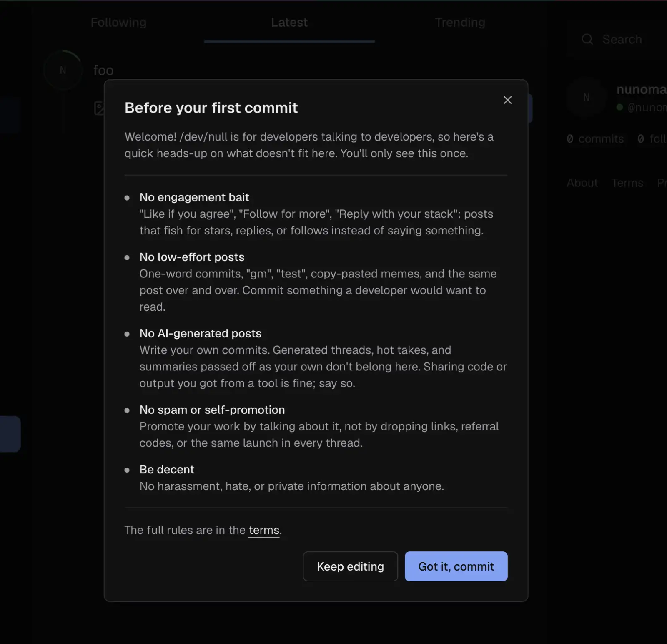
Task: Click the Be decent heading
Action: point(167,469)
